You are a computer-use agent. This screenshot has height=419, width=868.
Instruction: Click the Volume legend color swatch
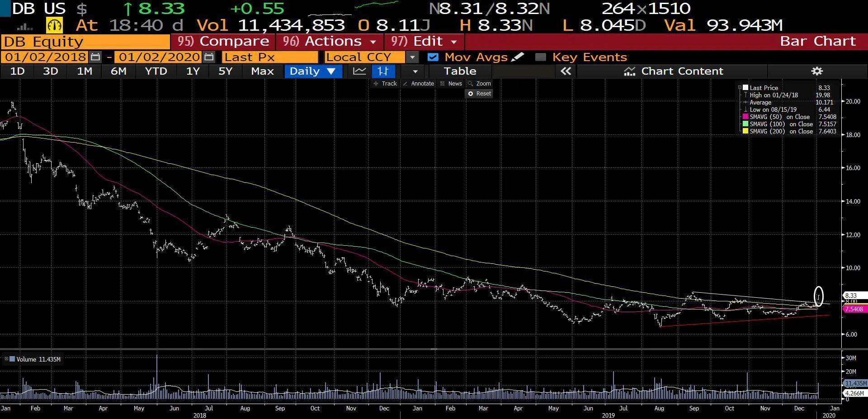click(x=13, y=359)
